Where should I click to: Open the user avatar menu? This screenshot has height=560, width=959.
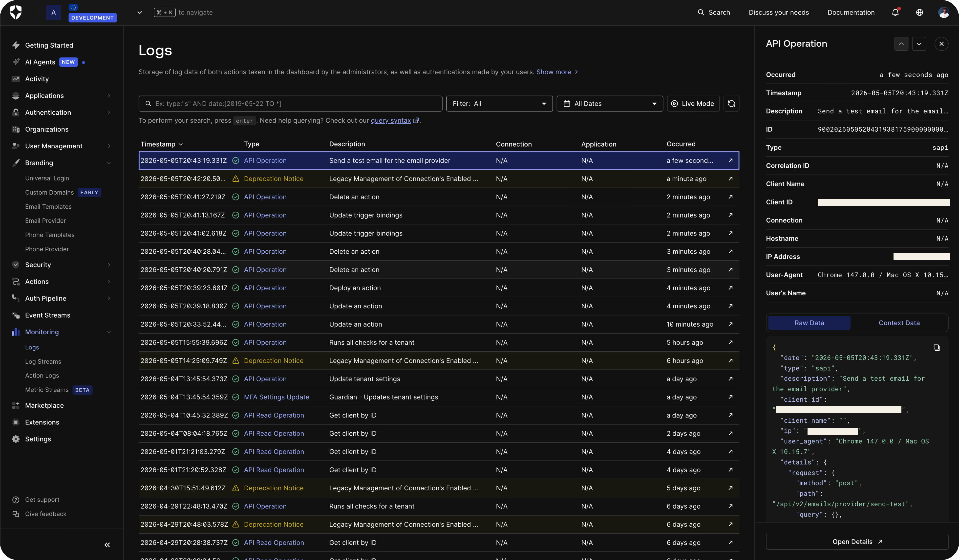point(943,12)
